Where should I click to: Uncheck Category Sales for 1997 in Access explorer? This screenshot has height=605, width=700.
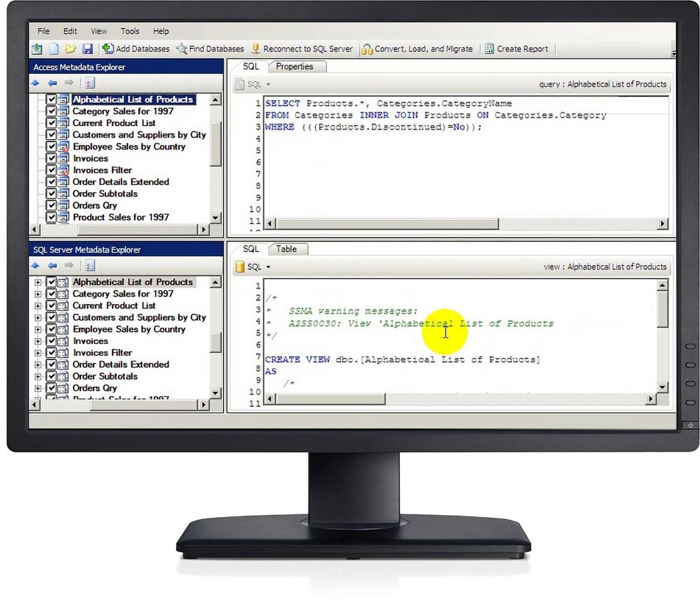coord(51,111)
